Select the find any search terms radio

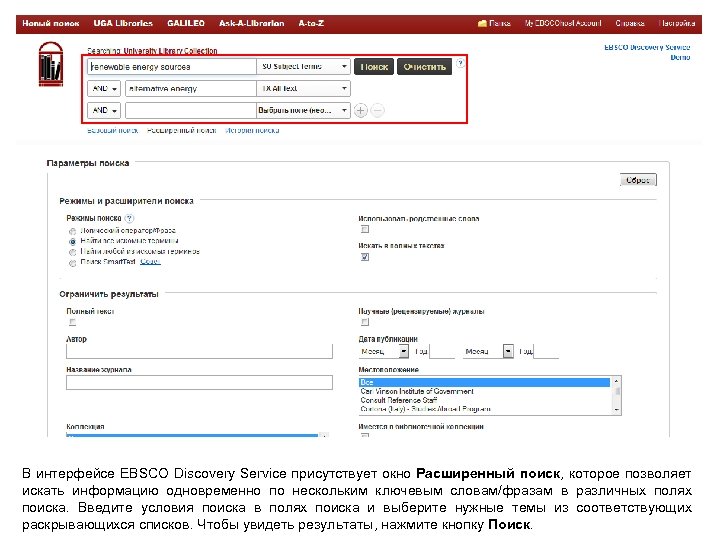point(72,252)
